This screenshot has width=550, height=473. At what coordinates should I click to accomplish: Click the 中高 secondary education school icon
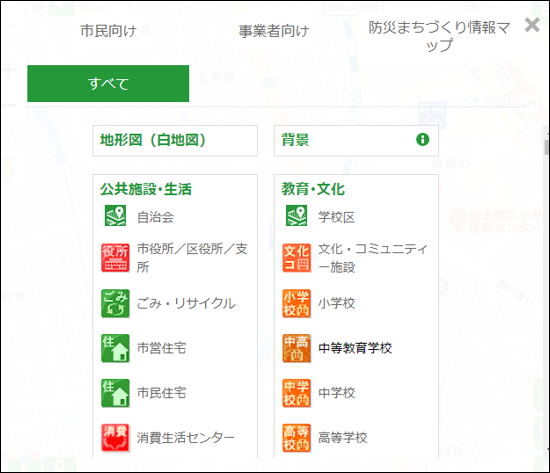(297, 348)
